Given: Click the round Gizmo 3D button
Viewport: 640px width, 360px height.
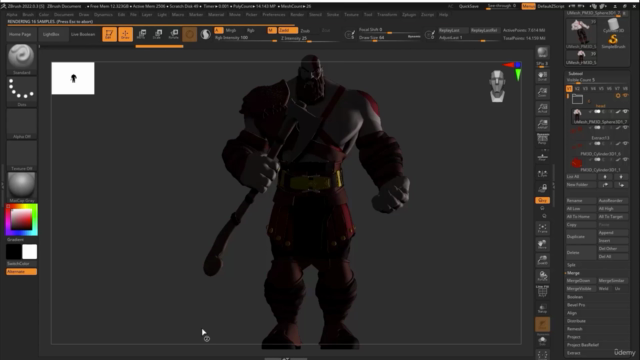Looking at the screenshot, I should tap(189, 34).
